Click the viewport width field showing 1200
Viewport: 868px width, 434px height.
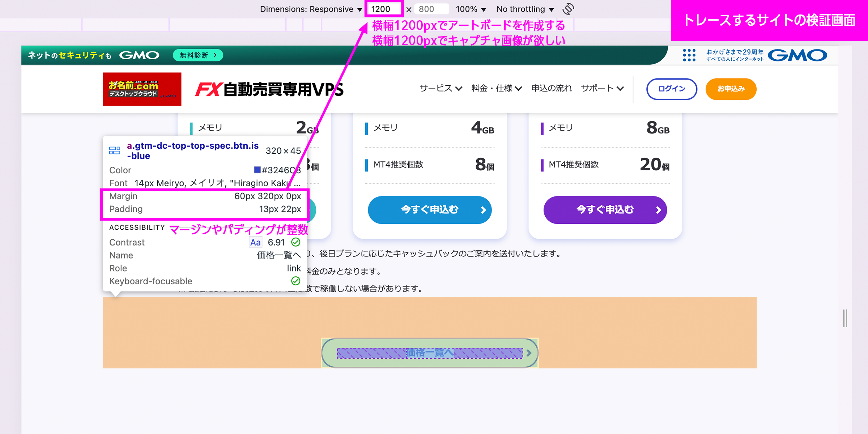coord(384,9)
